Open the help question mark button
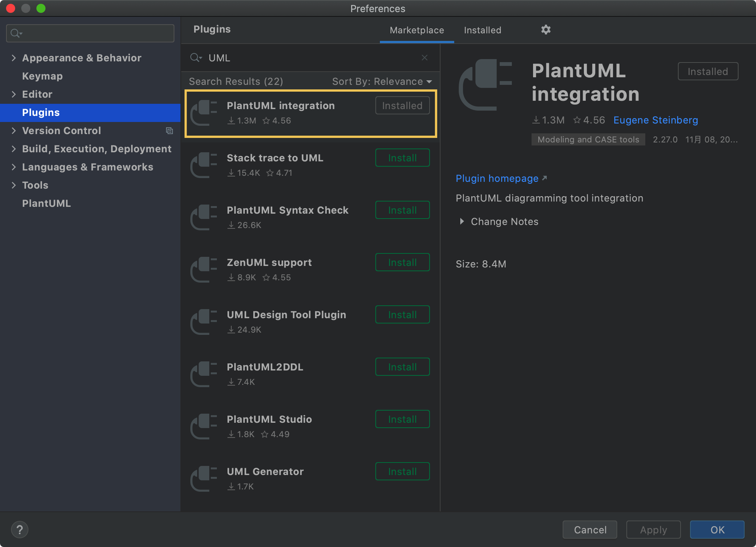Screen dimensions: 756x547 (x=20, y=530)
